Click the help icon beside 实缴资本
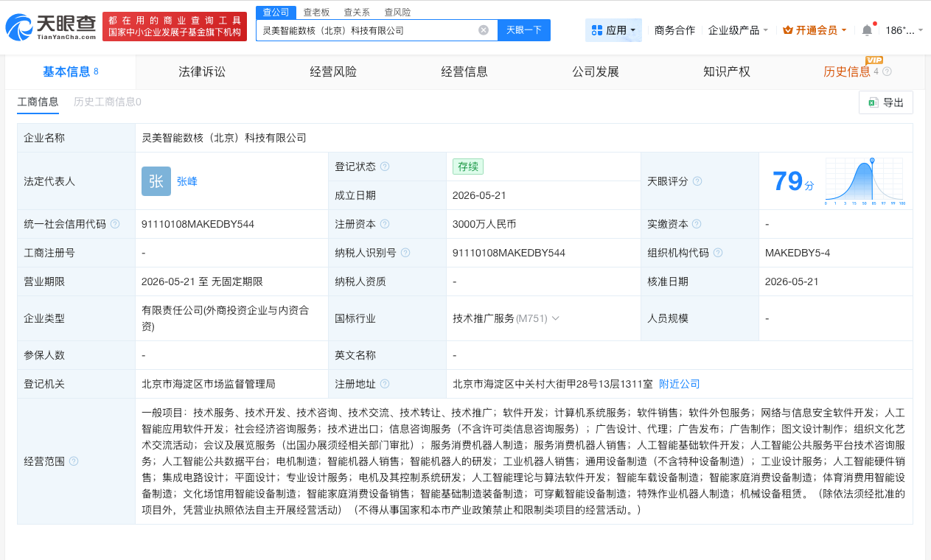931x560 pixels. [x=697, y=224]
